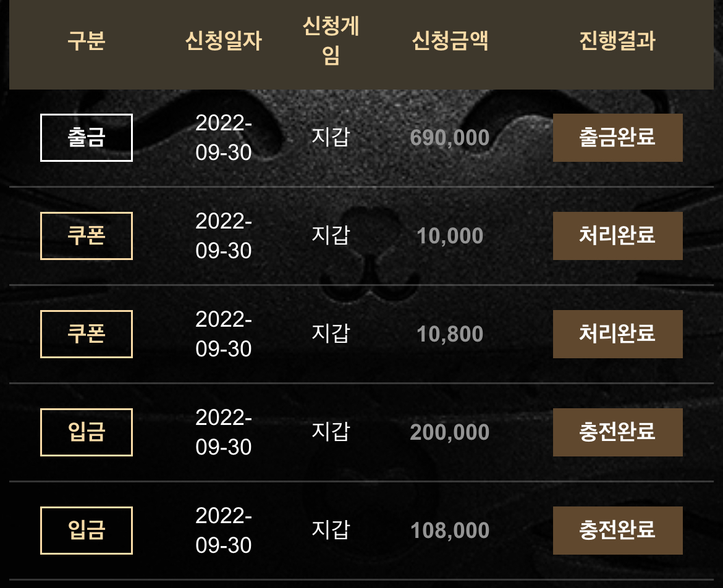Click 충전완료 button for 200,000 deposit
This screenshot has width=723, height=588.
(x=617, y=432)
